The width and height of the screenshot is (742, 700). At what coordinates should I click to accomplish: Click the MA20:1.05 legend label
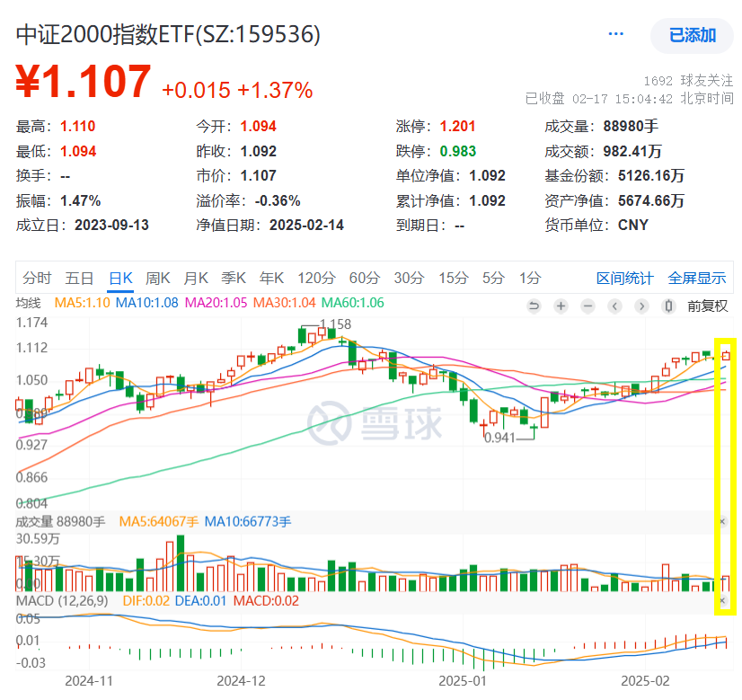[216, 303]
